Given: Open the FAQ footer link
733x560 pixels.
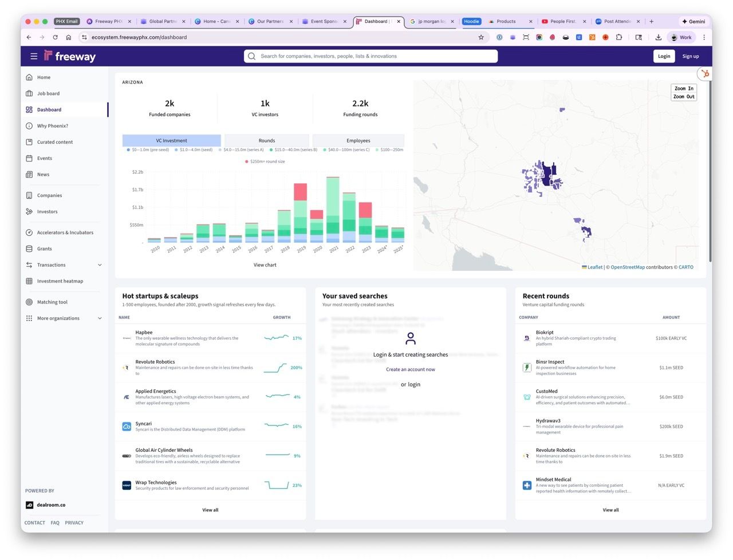Looking at the screenshot, I should pos(55,523).
